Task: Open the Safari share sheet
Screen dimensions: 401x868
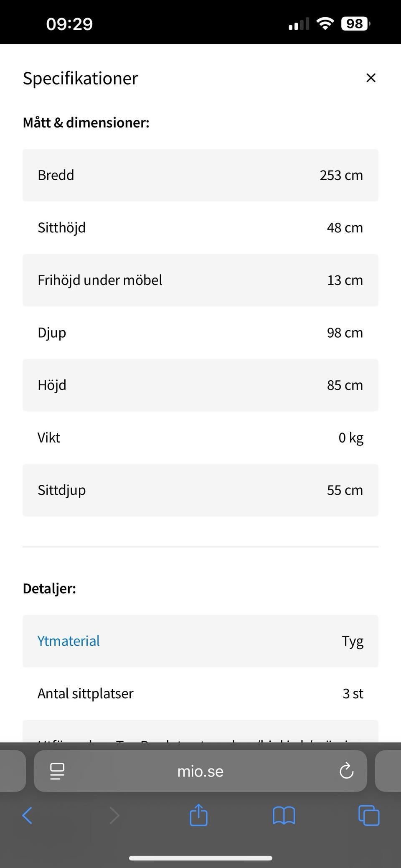Action: [199, 815]
